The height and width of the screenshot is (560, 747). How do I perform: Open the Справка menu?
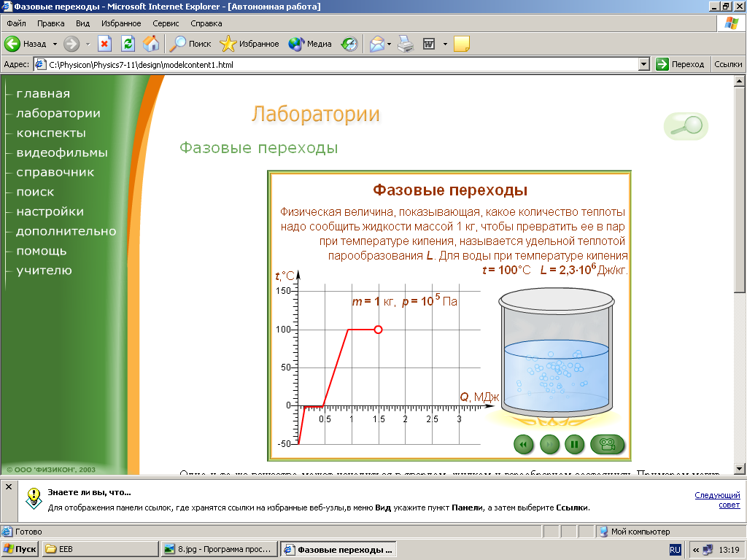point(206,23)
